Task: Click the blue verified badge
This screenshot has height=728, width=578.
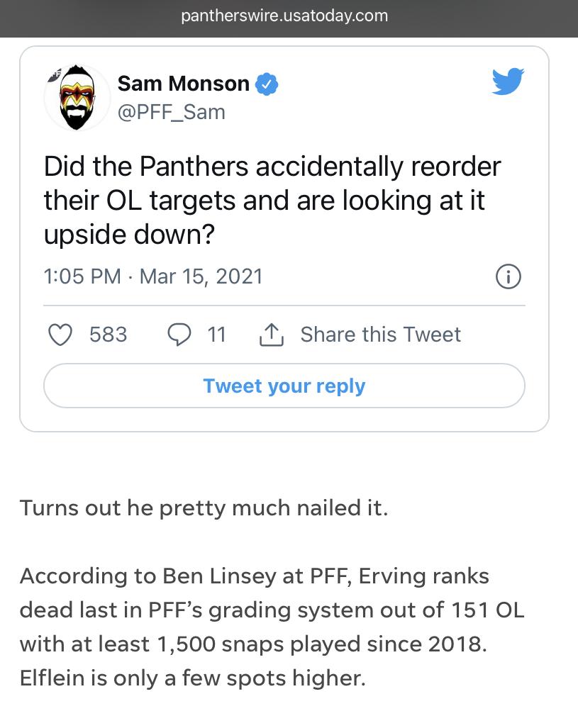Action: click(x=267, y=84)
